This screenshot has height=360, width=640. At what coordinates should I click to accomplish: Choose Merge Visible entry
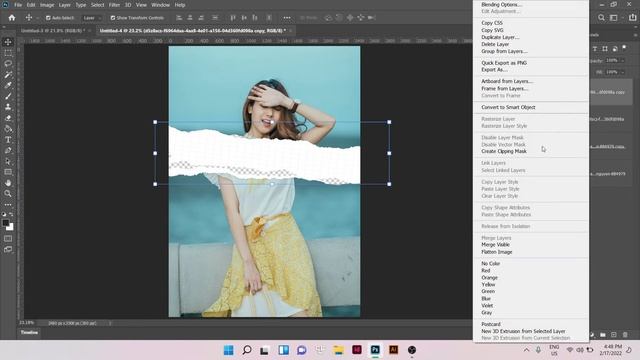coord(495,245)
